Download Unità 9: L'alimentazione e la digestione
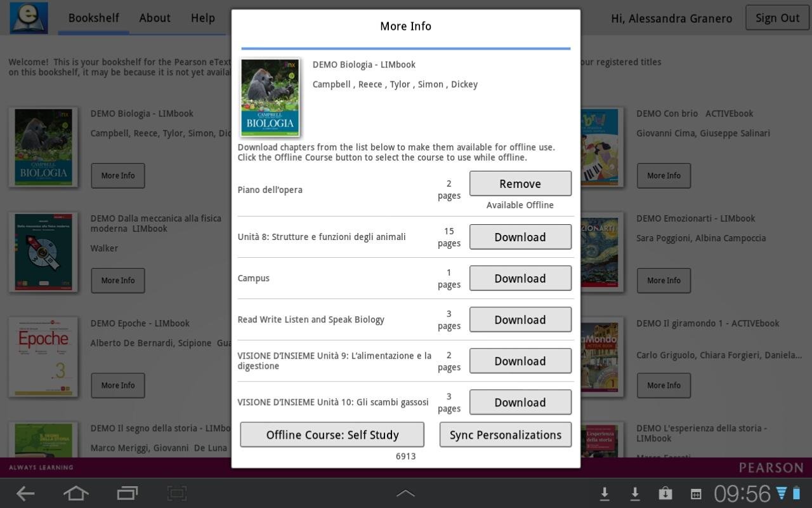 pyautogui.click(x=520, y=361)
